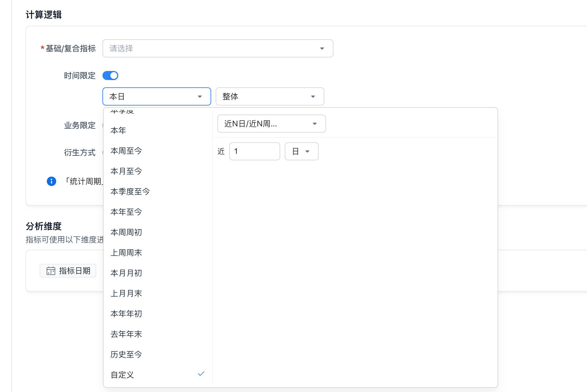Pick 本月月初 option

click(x=126, y=273)
